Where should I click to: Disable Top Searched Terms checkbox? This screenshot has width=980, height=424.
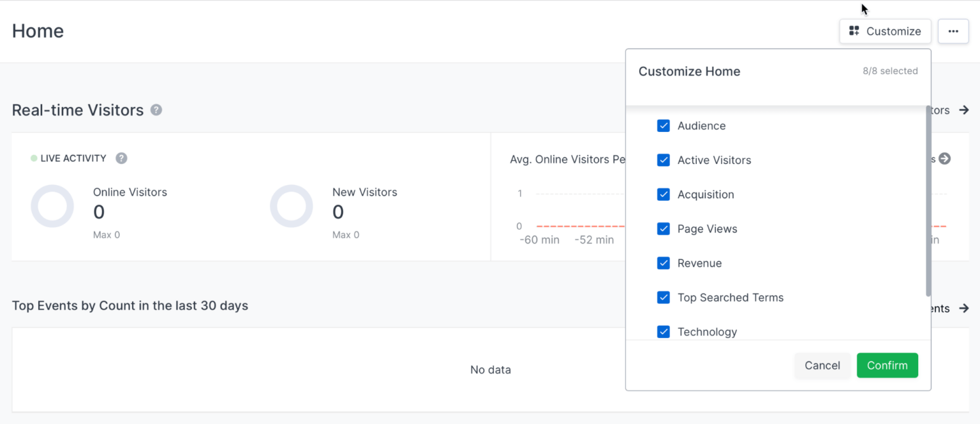coord(664,297)
